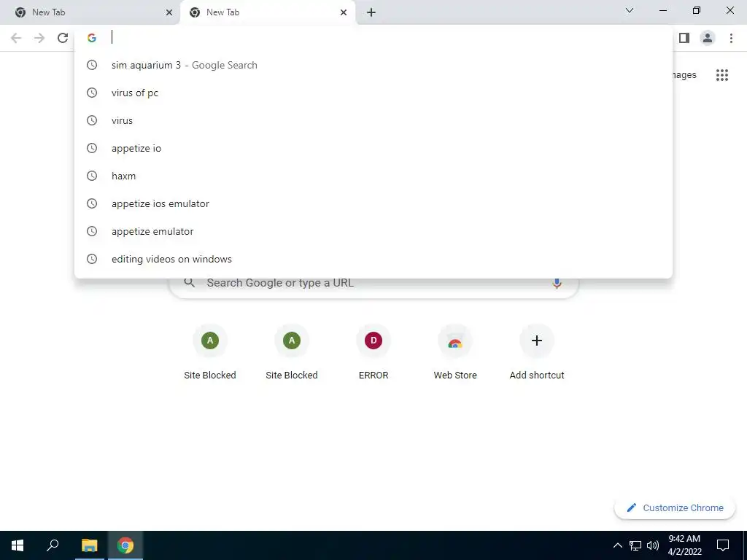The height and width of the screenshot is (560, 747).
Task: Expand the tab search chevron
Action: click(x=630, y=10)
